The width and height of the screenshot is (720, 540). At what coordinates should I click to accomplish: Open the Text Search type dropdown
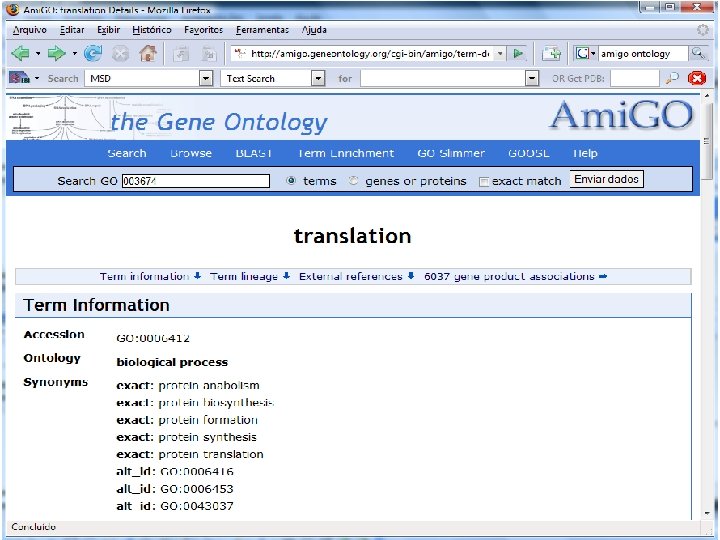(318, 79)
